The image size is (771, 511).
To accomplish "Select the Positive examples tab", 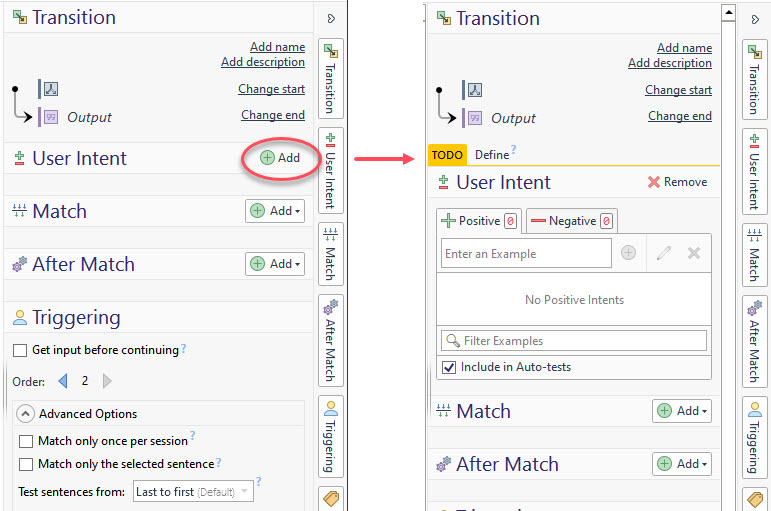I will pos(479,221).
